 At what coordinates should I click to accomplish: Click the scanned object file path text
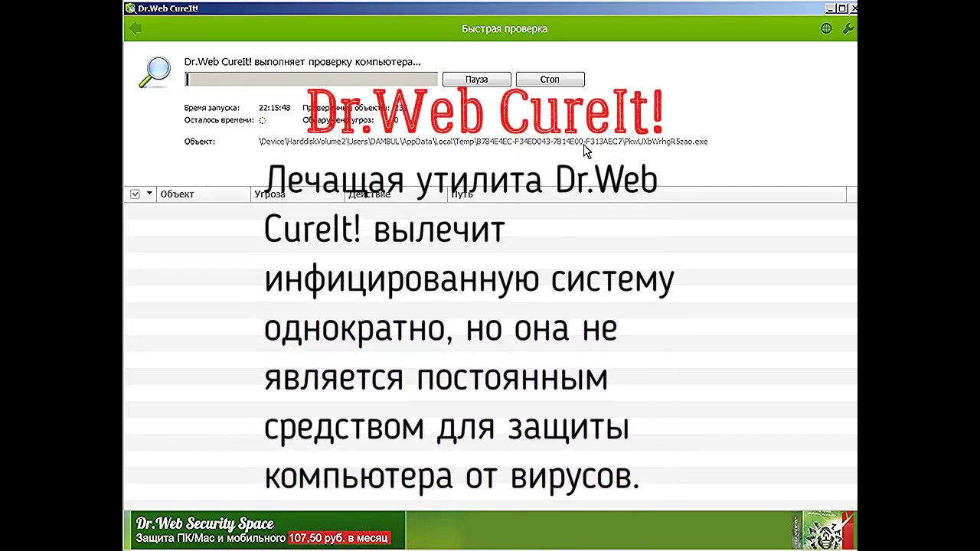[483, 142]
